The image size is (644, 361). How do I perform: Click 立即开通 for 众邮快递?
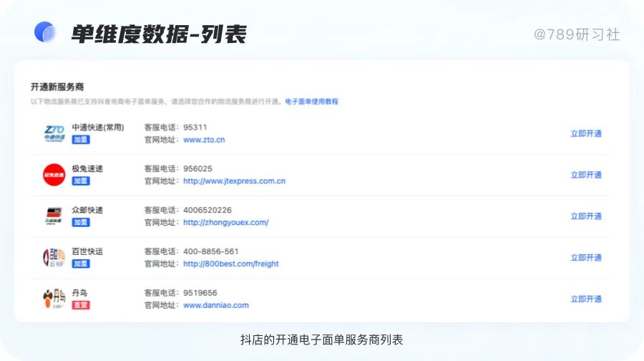point(585,216)
